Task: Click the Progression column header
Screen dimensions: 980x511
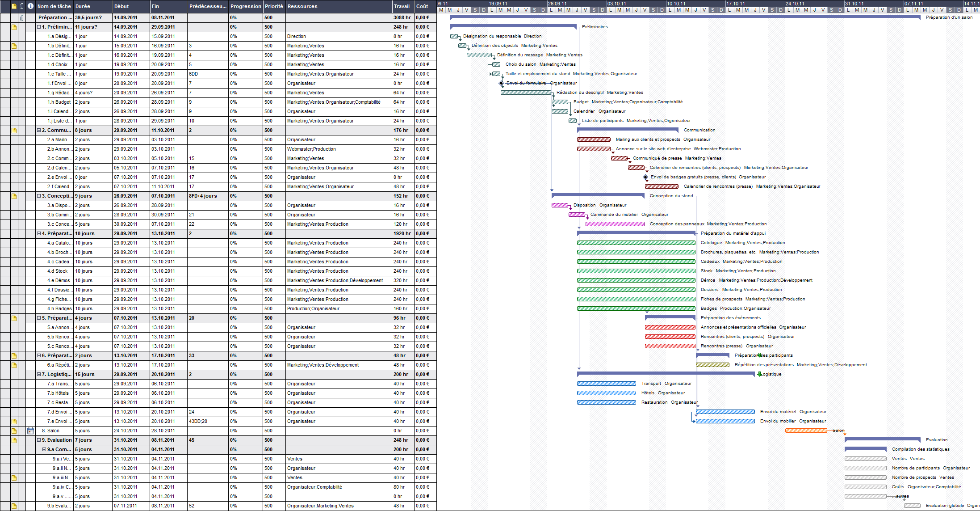Action: click(x=246, y=6)
